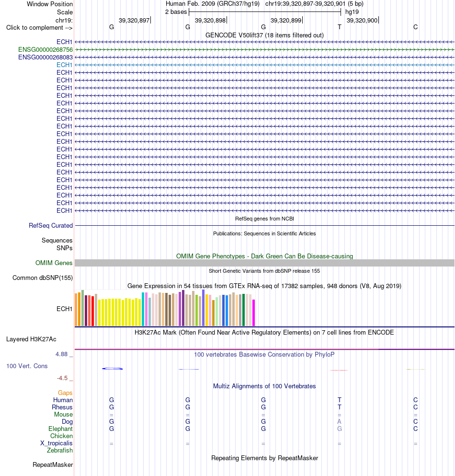The width and height of the screenshot is (455, 476).
Task: Click the hg19 text beside the scale bar
Action: click(352, 12)
